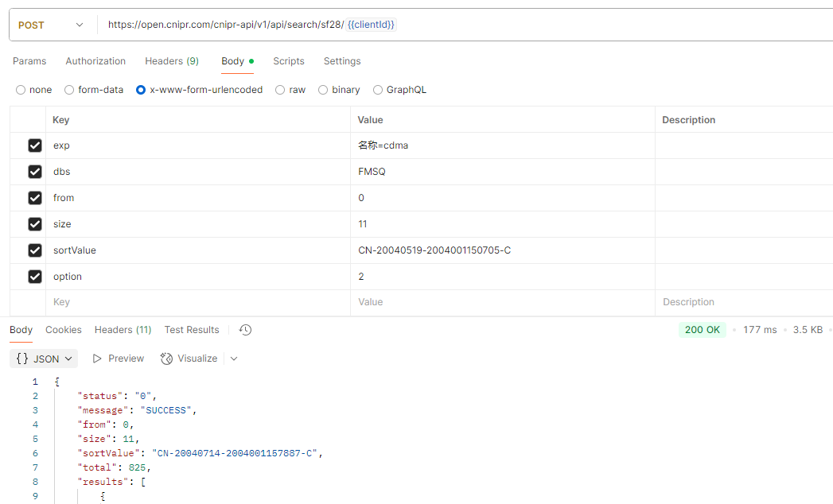View the response Cookies tab
The width and height of the screenshot is (833, 504).
[x=64, y=330]
